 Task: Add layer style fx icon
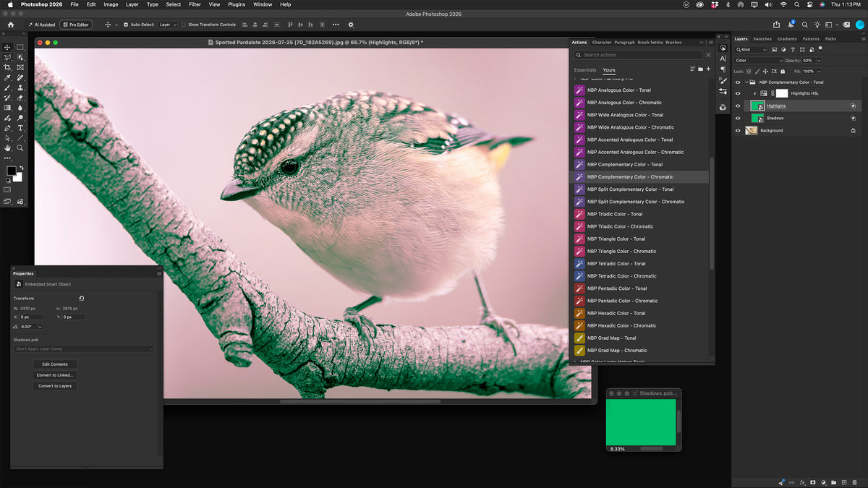click(802, 481)
